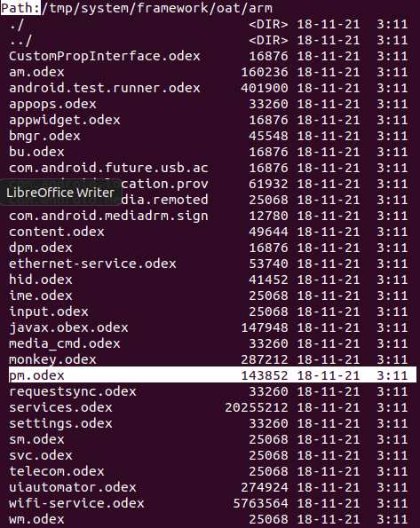The width and height of the screenshot is (420, 528).
Task: Select bu.odex file row
Action: 212,152
